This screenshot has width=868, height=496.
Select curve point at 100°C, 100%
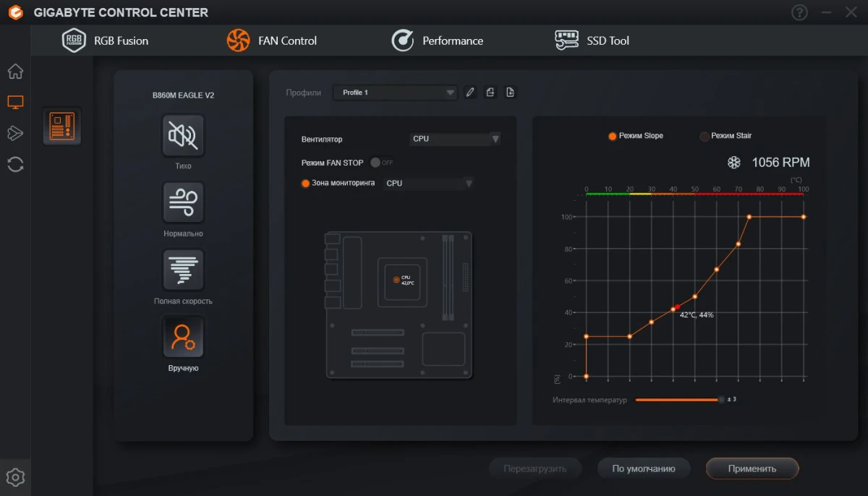pyautogui.click(x=804, y=217)
